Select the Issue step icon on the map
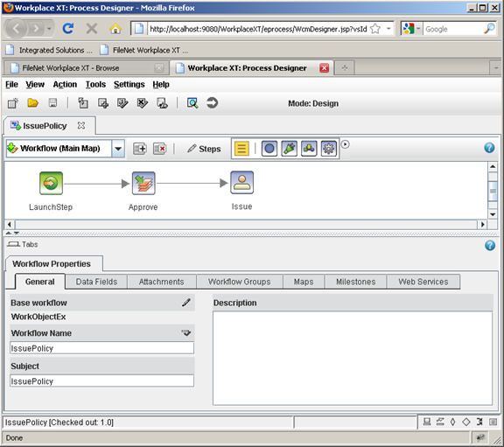The width and height of the screenshot is (504, 447). click(x=241, y=183)
